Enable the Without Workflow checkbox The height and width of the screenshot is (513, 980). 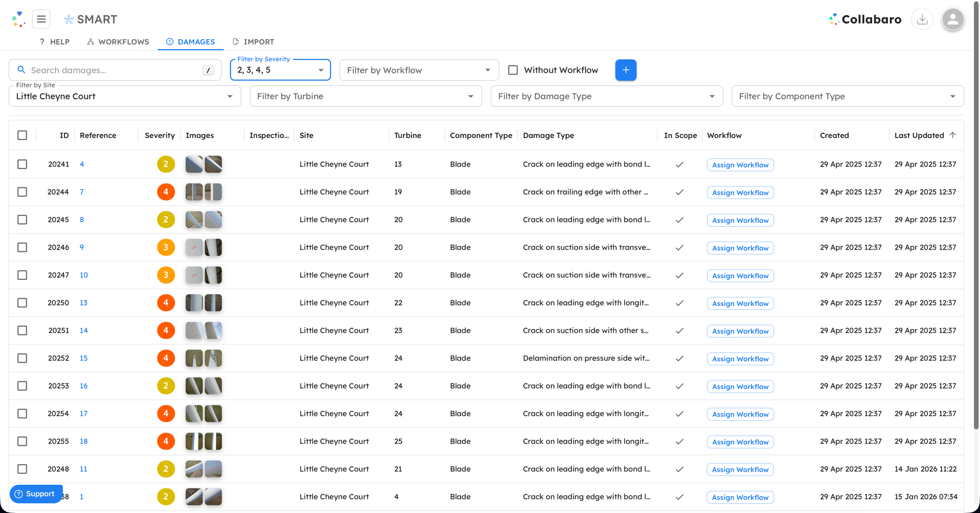pos(513,70)
